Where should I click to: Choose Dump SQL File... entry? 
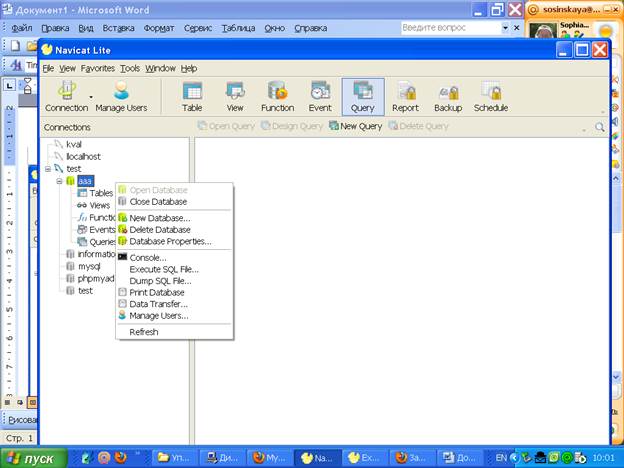click(x=174, y=281)
